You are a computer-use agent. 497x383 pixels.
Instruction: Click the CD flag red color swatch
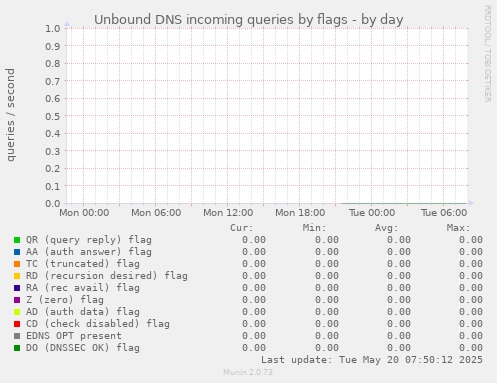pos(17,324)
